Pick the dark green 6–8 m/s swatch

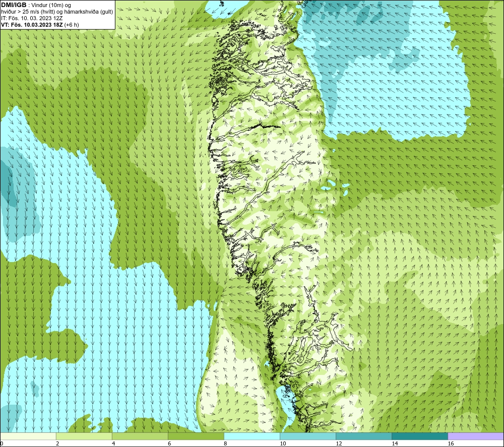(196, 436)
